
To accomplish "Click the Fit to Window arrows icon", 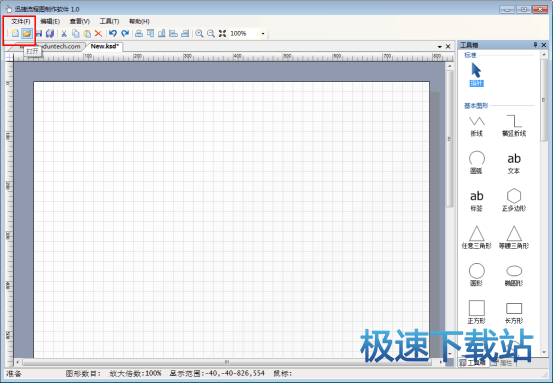I will 222,34.
